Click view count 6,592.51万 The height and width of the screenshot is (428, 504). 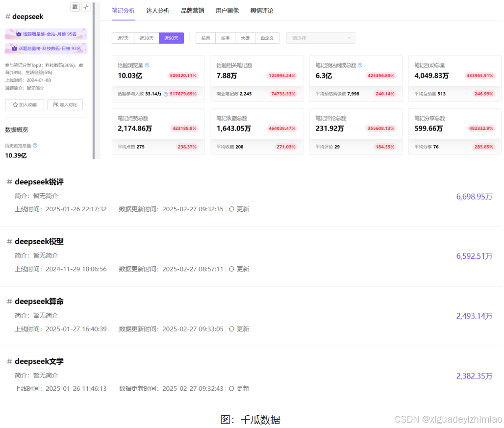pos(474,256)
